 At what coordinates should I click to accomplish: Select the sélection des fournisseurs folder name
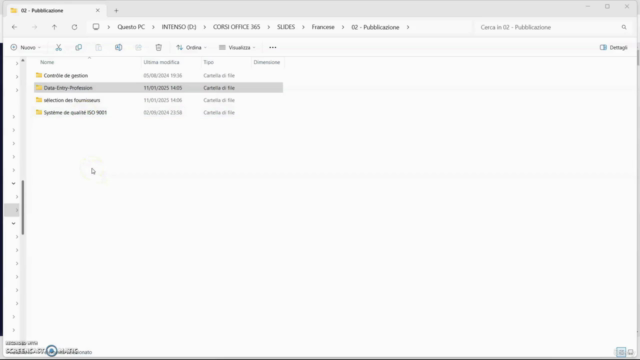coord(72,100)
